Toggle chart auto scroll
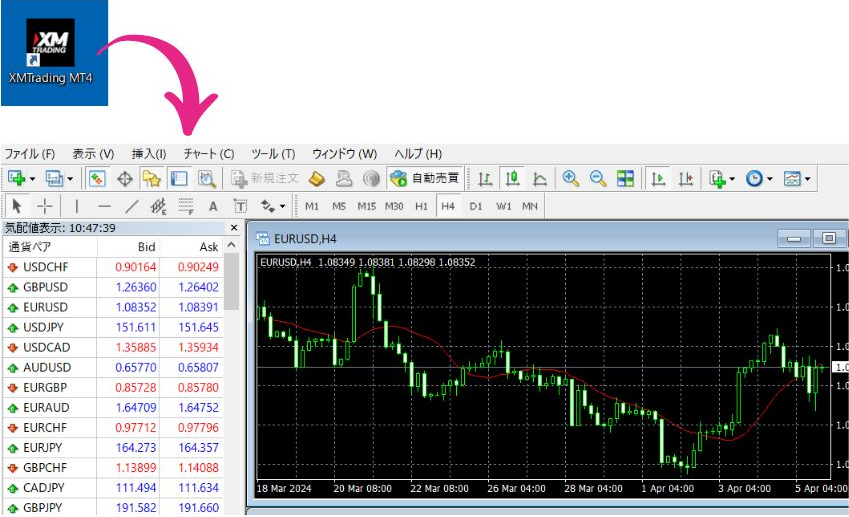 pos(659,179)
